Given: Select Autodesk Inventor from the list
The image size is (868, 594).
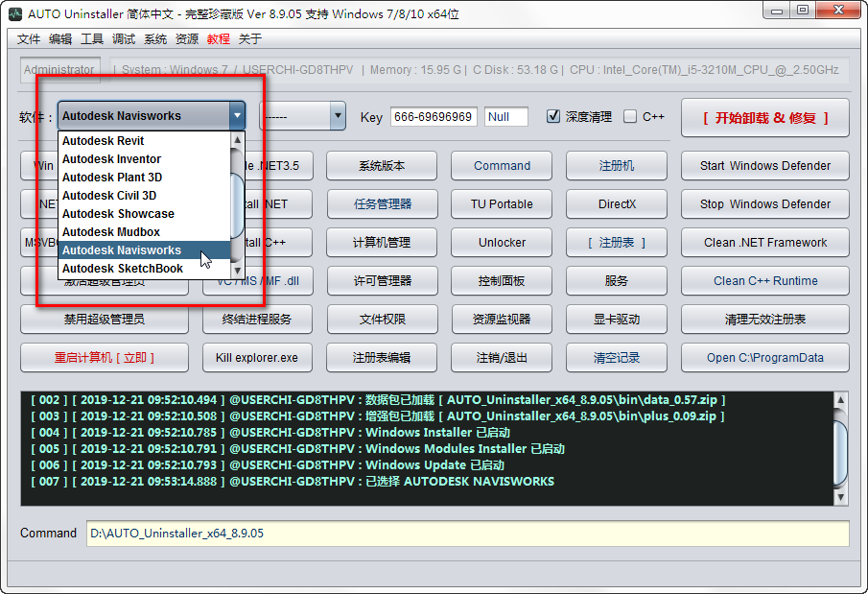Looking at the screenshot, I should [144, 159].
